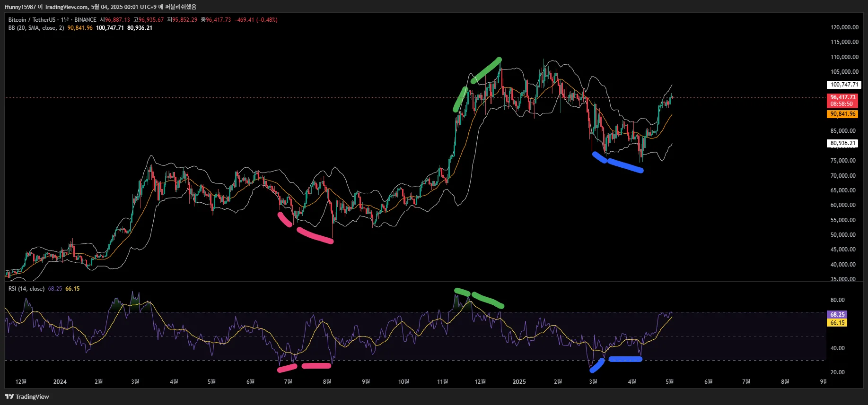Click the purple 68.25 tag on RSI scale

click(837, 314)
